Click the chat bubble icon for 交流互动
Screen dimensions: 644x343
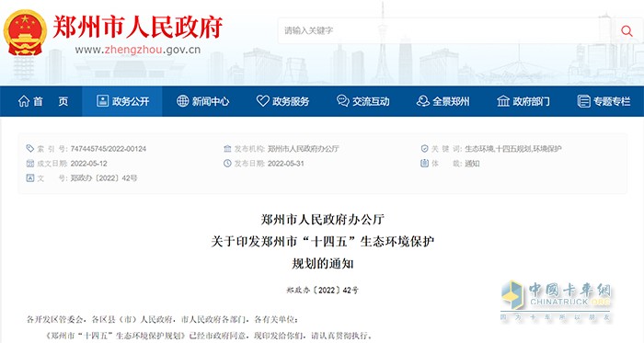point(342,101)
